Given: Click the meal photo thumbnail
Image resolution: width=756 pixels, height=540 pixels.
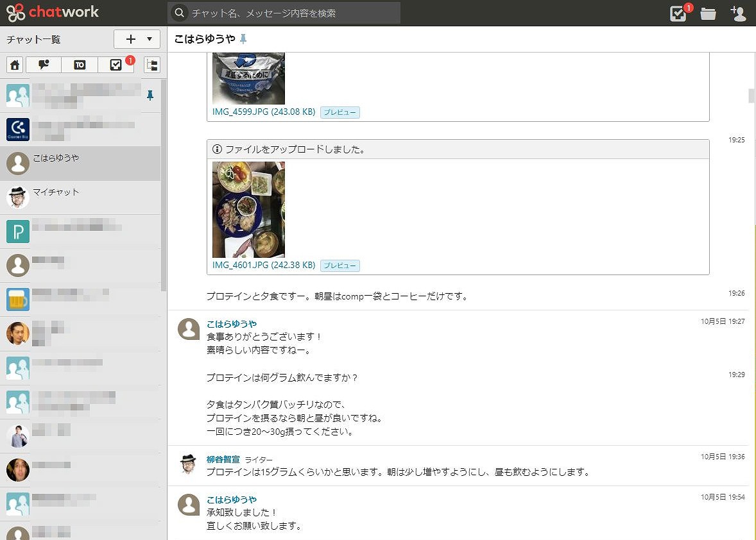Looking at the screenshot, I should tap(248, 210).
